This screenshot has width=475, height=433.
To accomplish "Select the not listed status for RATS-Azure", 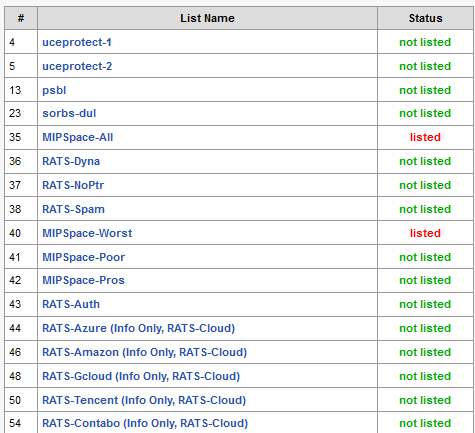I will tap(425, 328).
